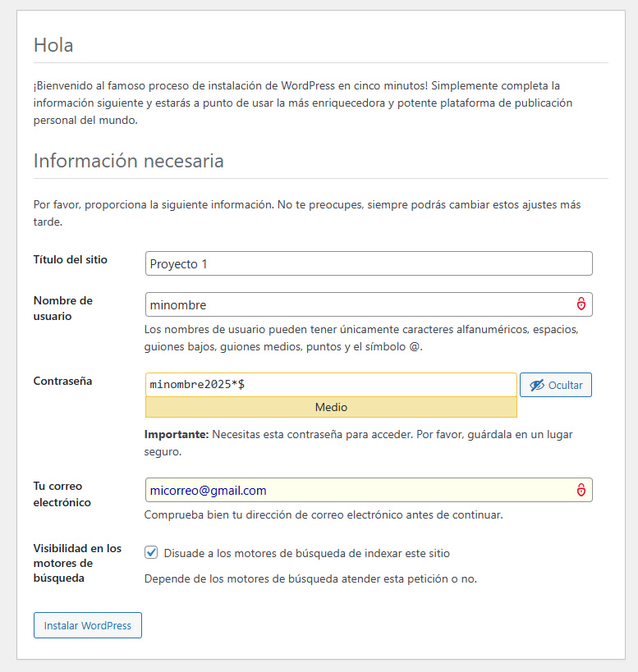Click the password field with minombre2025*$
This screenshot has height=672, width=638.
(x=331, y=385)
